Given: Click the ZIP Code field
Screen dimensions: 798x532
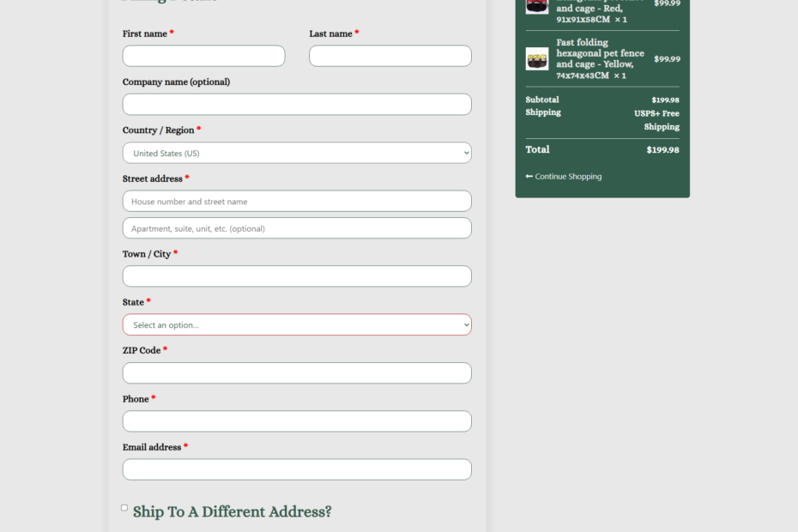Looking at the screenshot, I should pyautogui.click(x=297, y=372).
